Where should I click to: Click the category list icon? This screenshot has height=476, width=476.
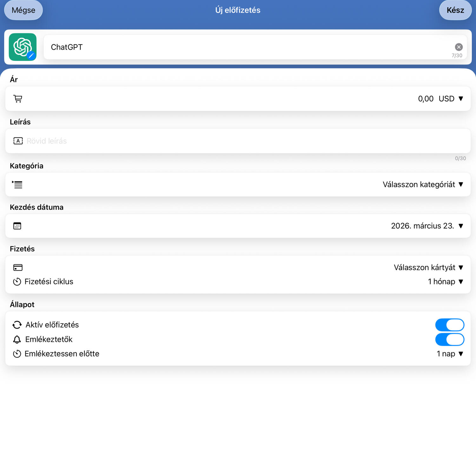(x=17, y=184)
